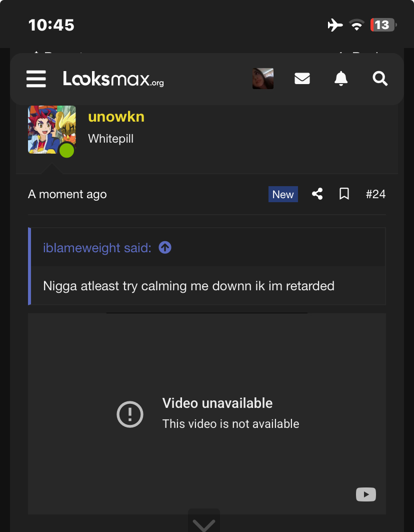The image size is (414, 532).
Task: Open unowkn's user profile name
Action: point(116,117)
